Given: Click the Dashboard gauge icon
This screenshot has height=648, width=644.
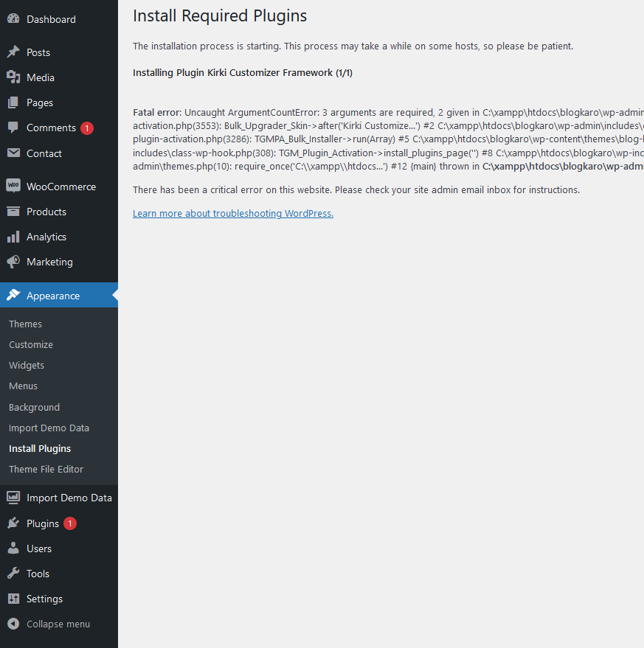Looking at the screenshot, I should pos(13,19).
